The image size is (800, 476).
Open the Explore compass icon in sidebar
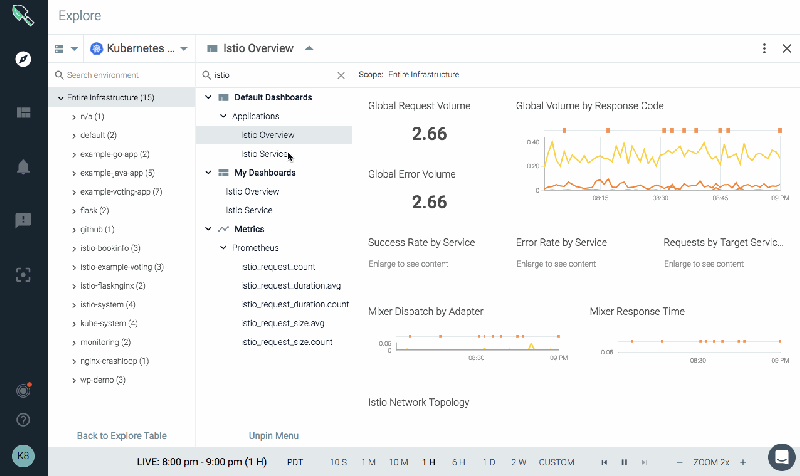tap(23, 59)
